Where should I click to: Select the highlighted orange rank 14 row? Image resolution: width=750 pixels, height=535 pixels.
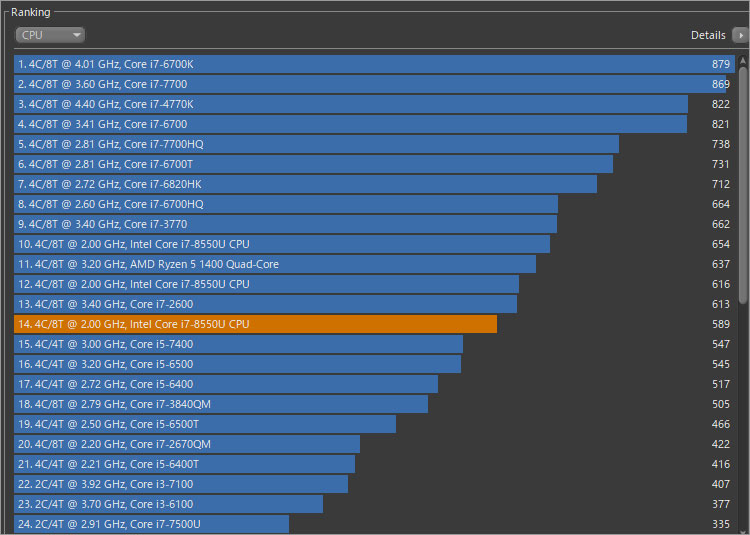coord(374,324)
